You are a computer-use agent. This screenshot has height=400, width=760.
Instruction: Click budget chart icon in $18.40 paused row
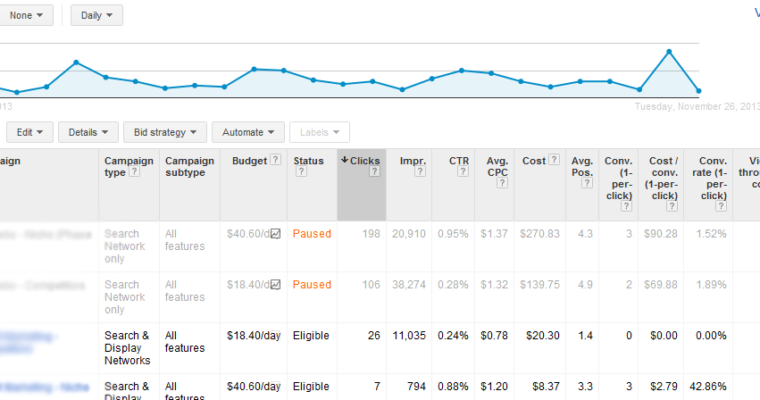[x=275, y=285]
